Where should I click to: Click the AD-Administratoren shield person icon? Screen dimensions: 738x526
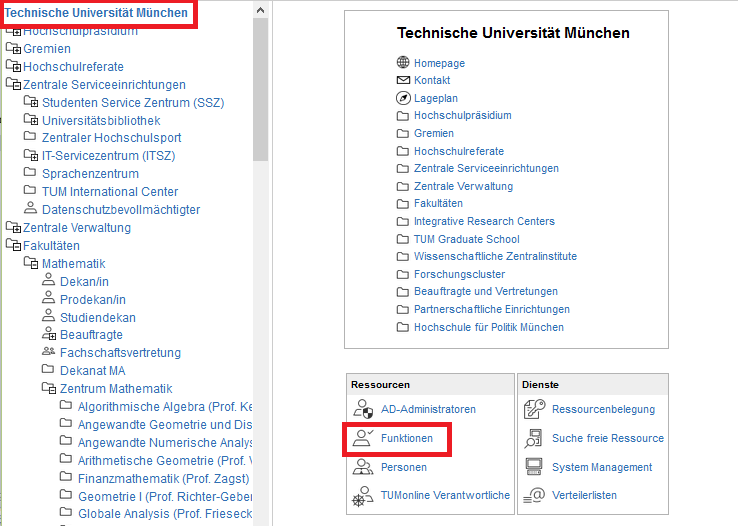pyautogui.click(x=362, y=409)
